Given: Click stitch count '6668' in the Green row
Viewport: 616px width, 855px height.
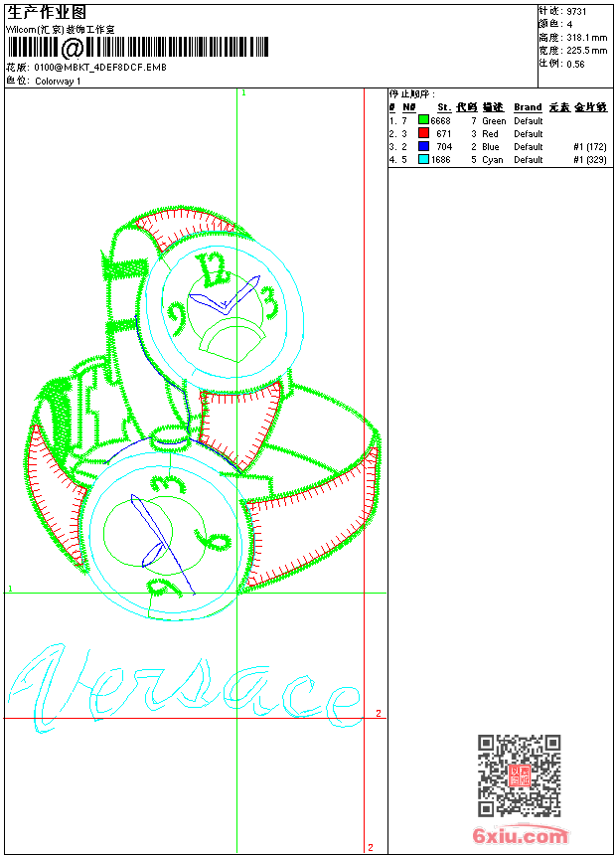Looking at the screenshot, I should point(440,121).
